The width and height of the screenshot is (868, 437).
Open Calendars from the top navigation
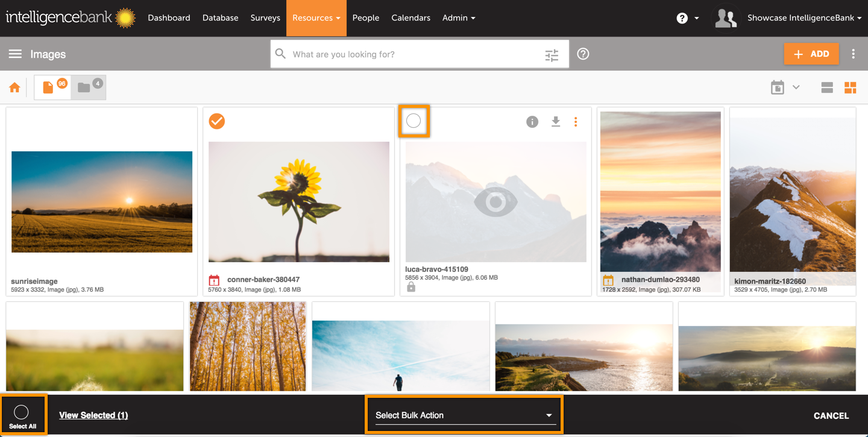(x=411, y=18)
